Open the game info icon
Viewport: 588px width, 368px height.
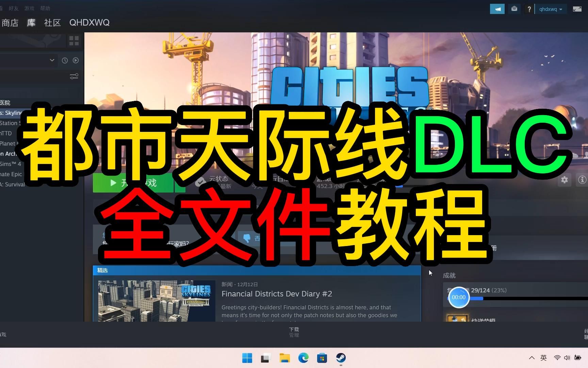[x=582, y=180]
